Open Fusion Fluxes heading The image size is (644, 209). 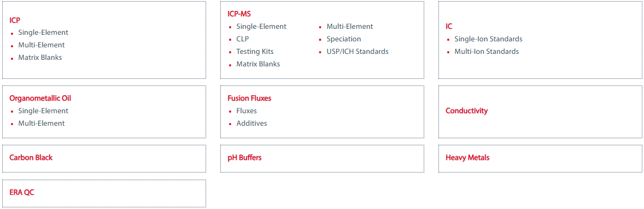tap(249, 99)
